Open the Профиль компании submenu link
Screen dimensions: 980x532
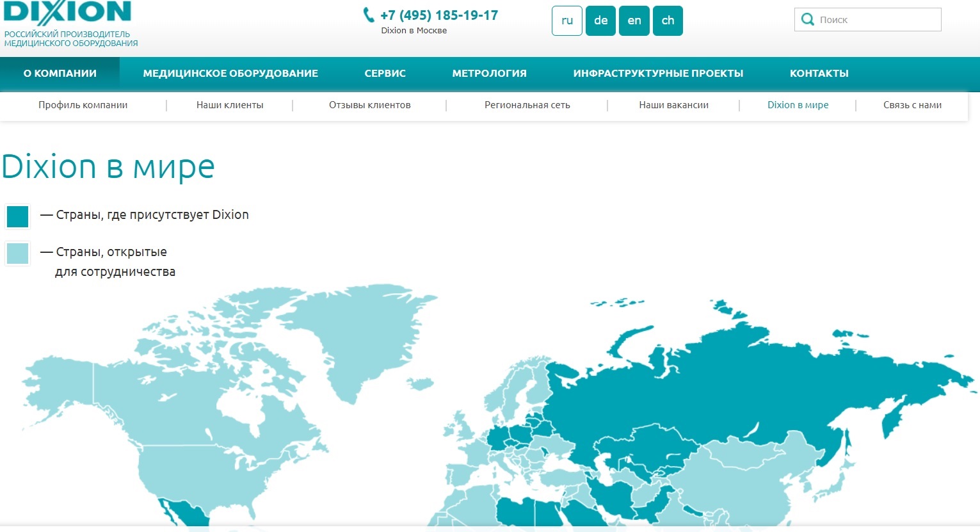click(x=83, y=105)
